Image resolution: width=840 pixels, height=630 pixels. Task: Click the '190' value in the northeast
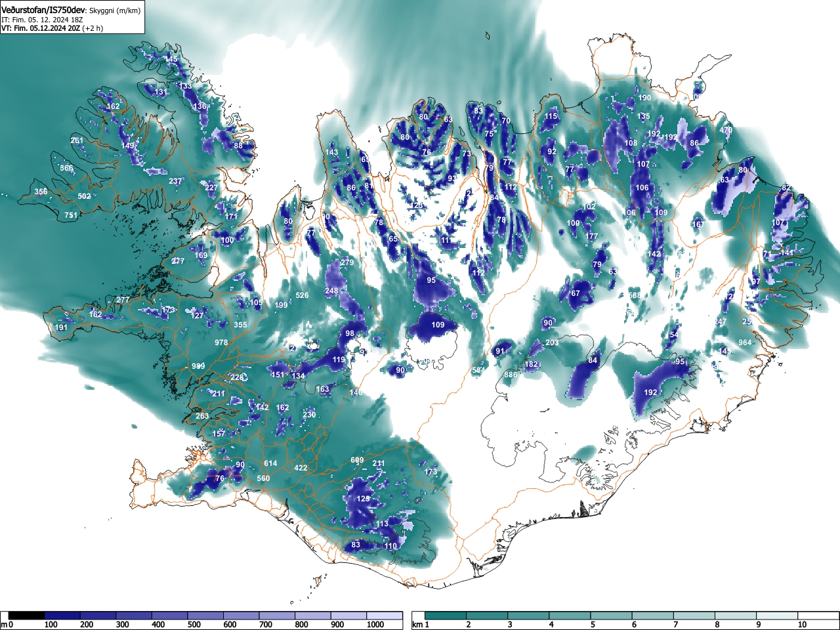click(644, 98)
